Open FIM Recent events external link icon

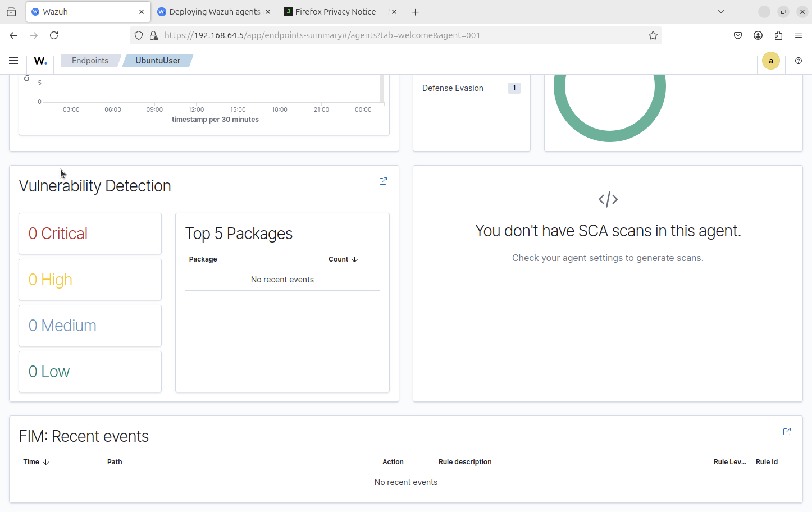(x=787, y=431)
